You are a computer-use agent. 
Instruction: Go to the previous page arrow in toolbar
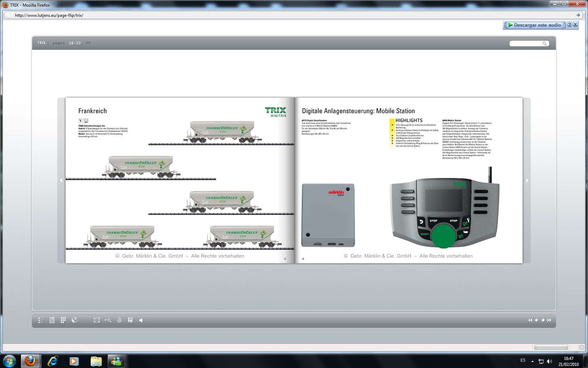pos(536,320)
